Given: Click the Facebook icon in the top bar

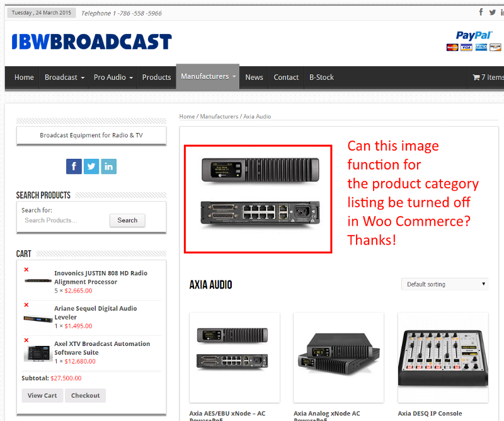Looking at the screenshot, I should coord(481,12).
